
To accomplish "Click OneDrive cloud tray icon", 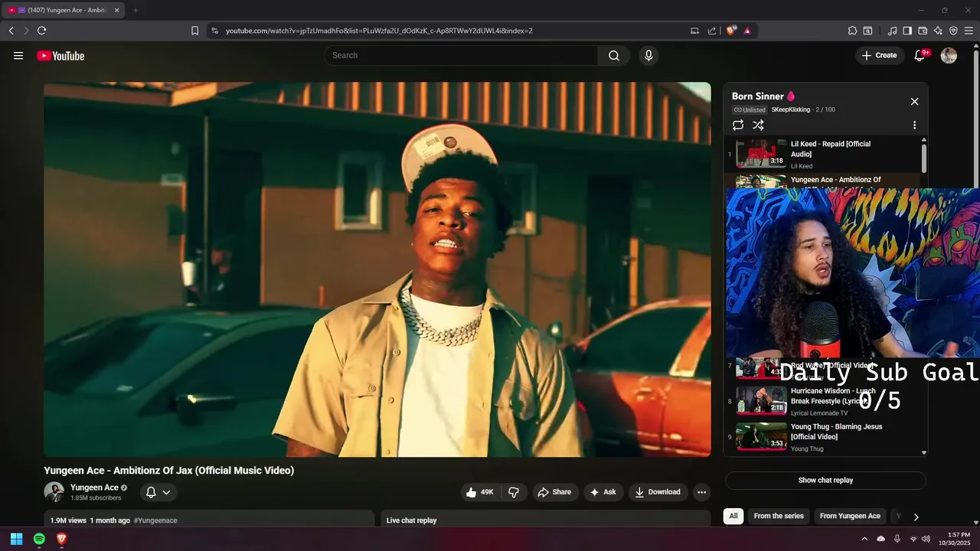I will point(881,539).
